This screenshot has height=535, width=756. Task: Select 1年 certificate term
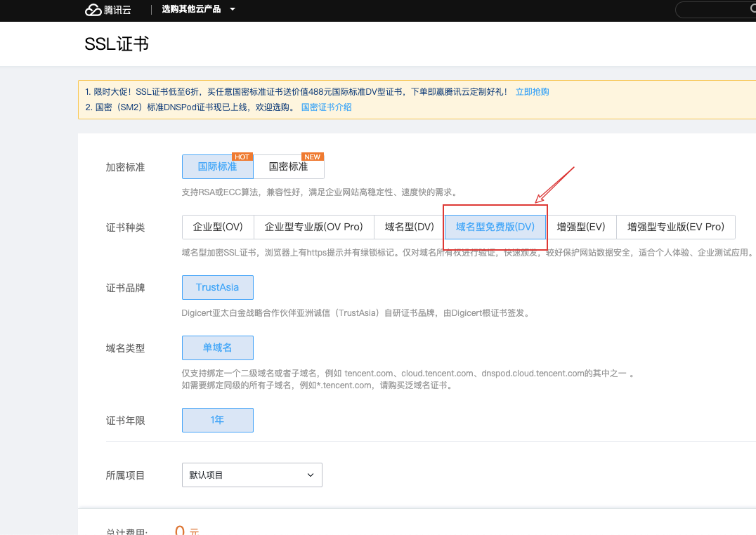point(217,420)
